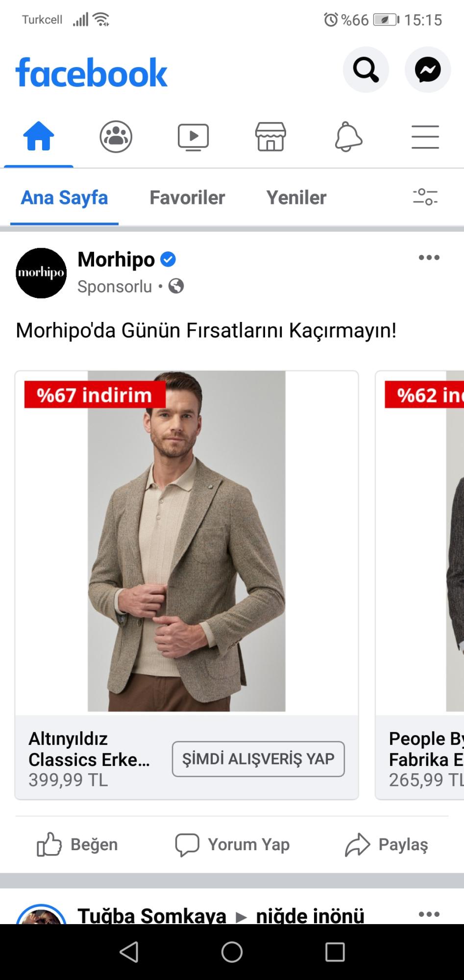Open options for Tuğba Somkaya post

429,914
